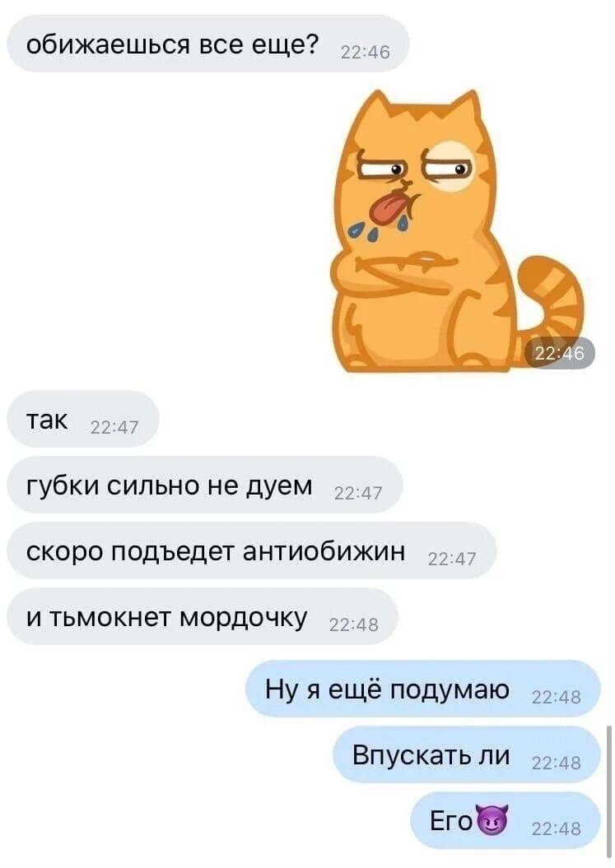
Task: Click the purple devil emoji
Action: [492, 821]
